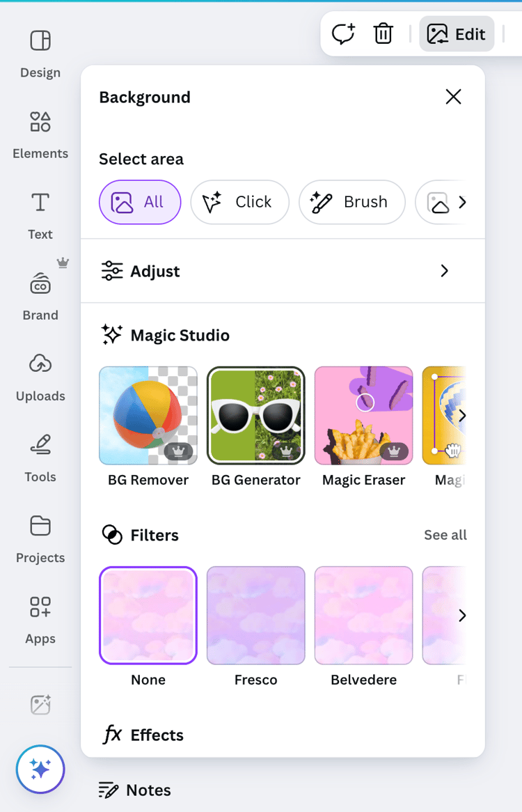Select the All area mode
522x812 pixels.
pyautogui.click(x=140, y=202)
